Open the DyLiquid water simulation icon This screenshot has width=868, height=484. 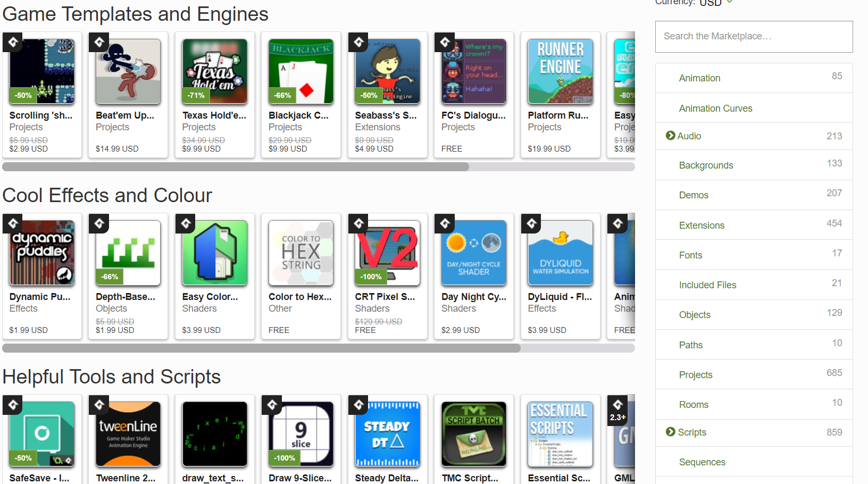(x=561, y=253)
